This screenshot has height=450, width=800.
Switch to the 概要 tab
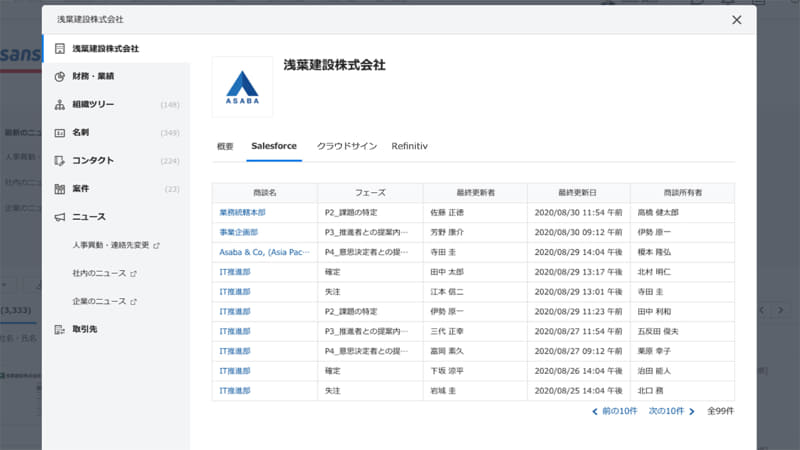(225, 146)
